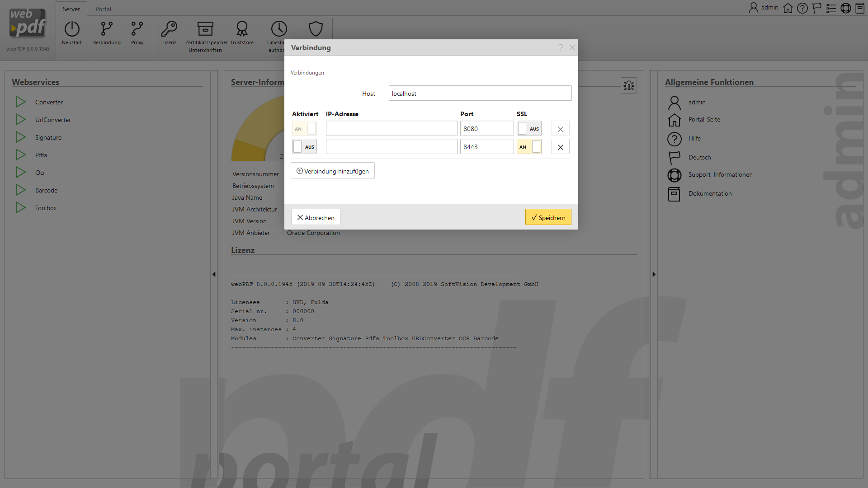Screen dimensions: 868x488
Task: Click the Neustart power icon
Action: pyautogui.click(x=72, y=29)
